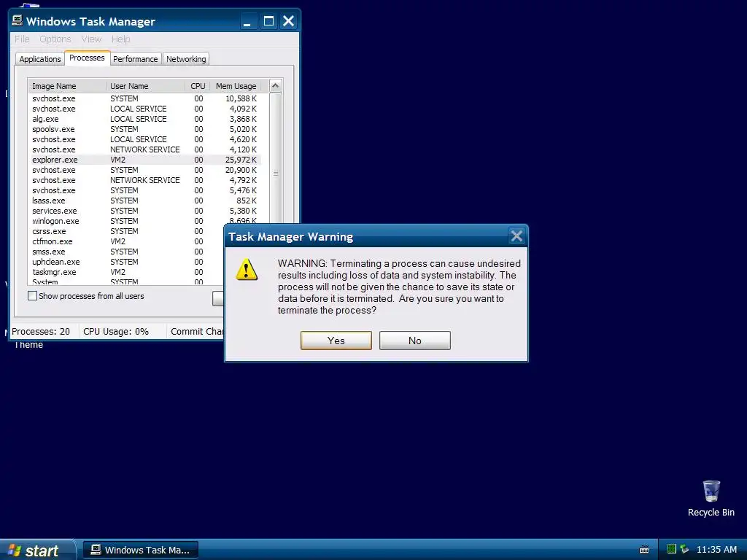Image resolution: width=747 pixels, height=560 pixels.
Task: Select the csrss.exe process
Action: [127, 231]
